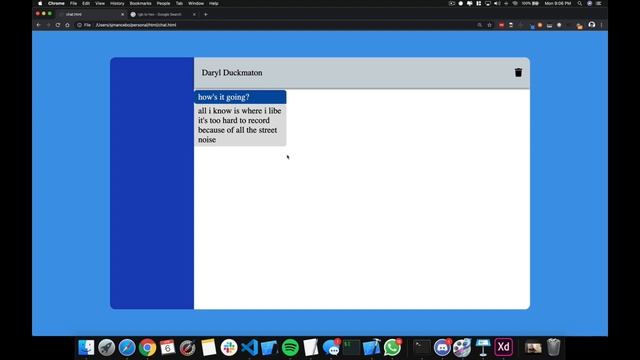Click the gray "all i know is where i libe" message
Screen dimensions: 640x360
click(x=240, y=125)
